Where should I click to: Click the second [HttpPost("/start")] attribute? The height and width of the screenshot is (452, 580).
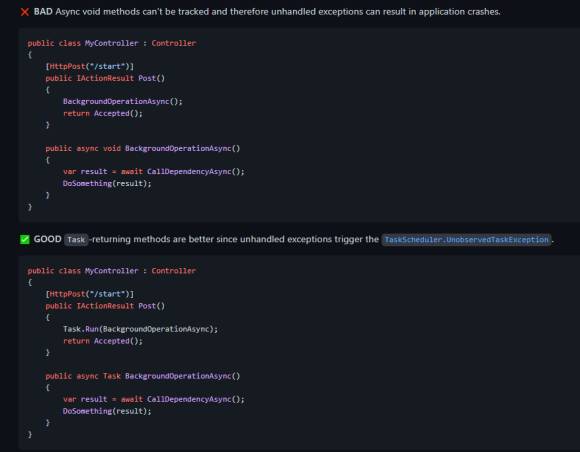90,294
